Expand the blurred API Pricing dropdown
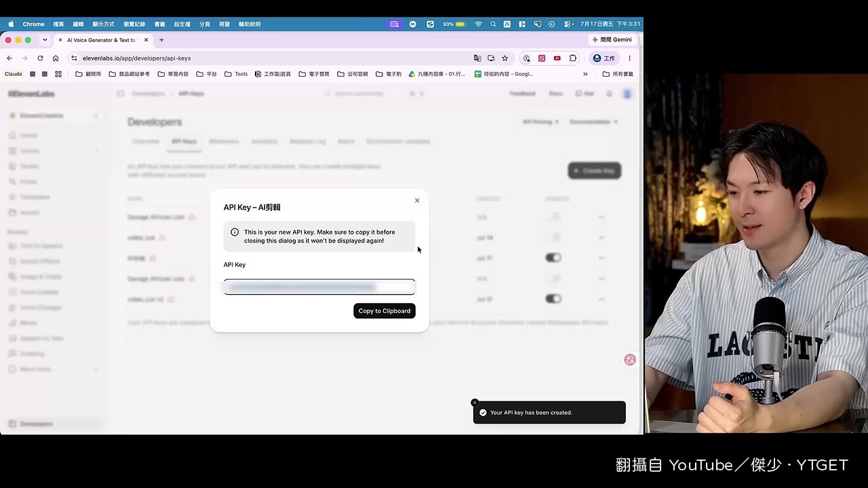This screenshot has width=868, height=488. pos(540,122)
